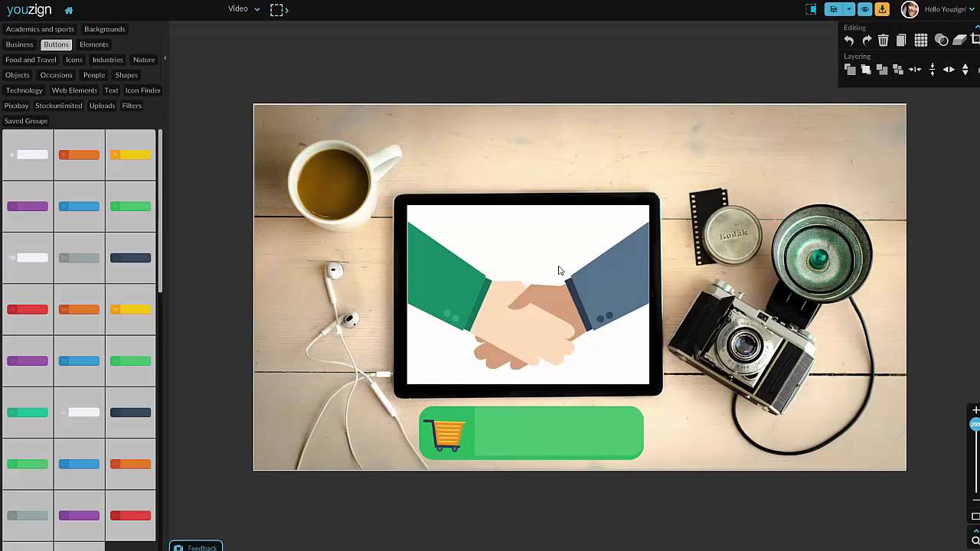The width and height of the screenshot is (980, 551).
Task: Bring the element forward one layer
Action: click(866, 70)
